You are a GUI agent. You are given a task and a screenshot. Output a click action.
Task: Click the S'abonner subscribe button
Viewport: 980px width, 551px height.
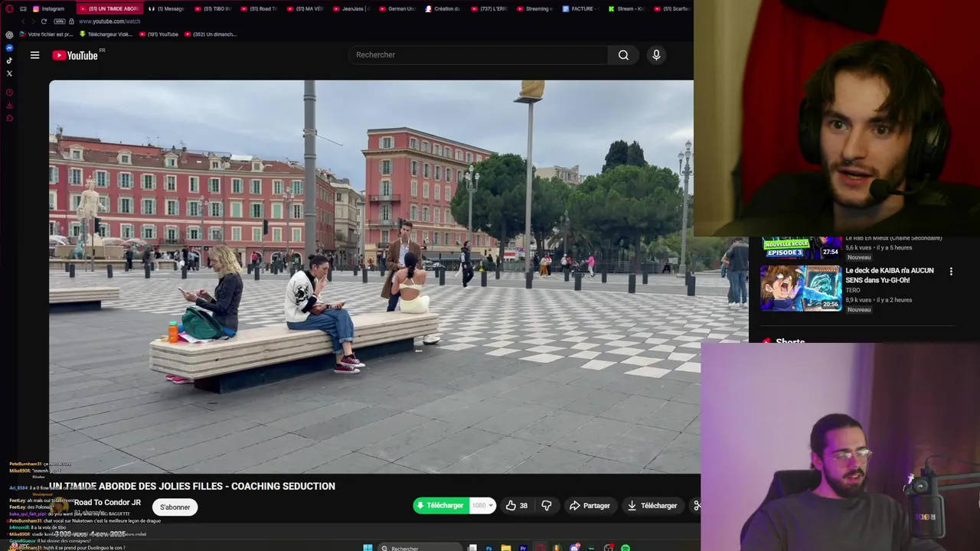175,507
